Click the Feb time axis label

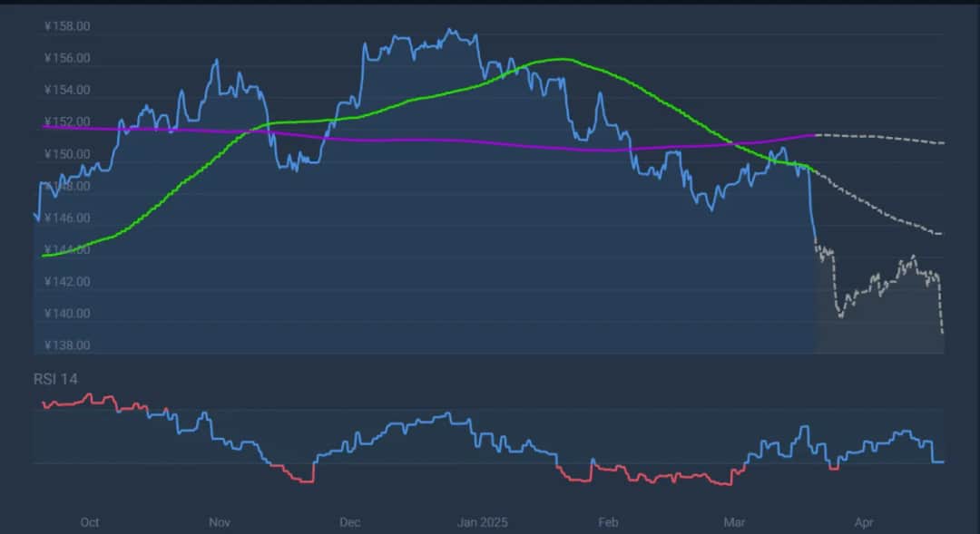tap(608, 522)
